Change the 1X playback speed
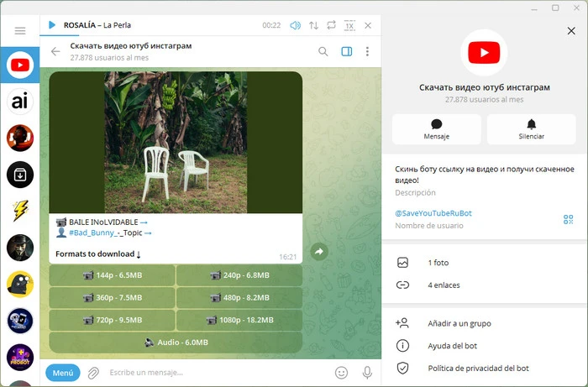This screenshot has width=588, height=387. [349, 25]
